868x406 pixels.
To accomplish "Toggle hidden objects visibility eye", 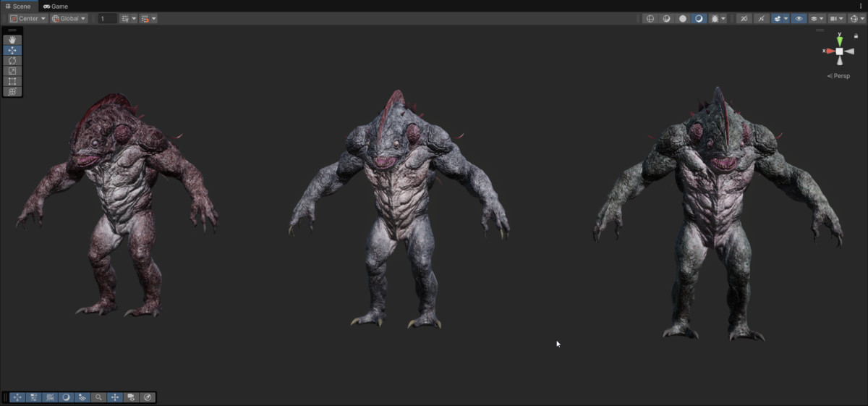I will pyautogui.click(x=799, y=18).
